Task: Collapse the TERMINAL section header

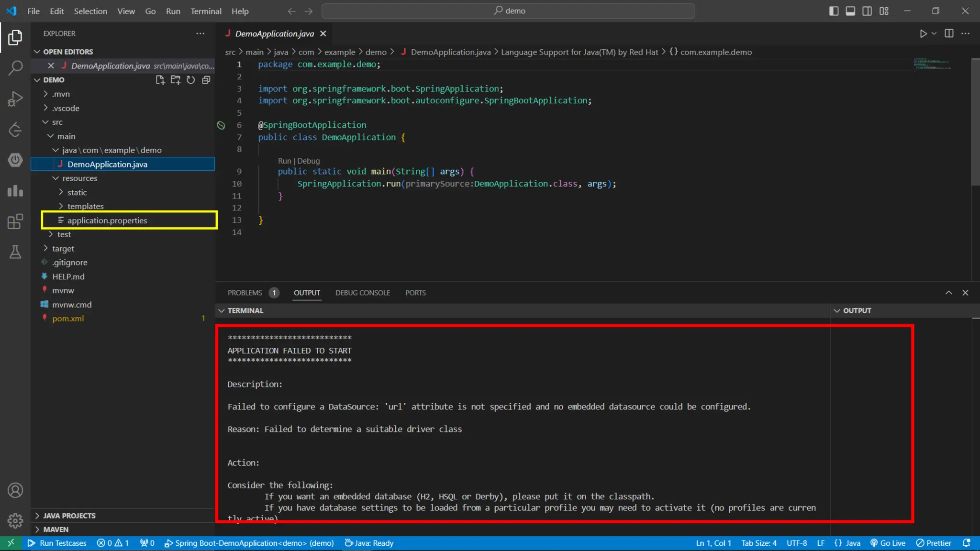Action: click(x=245, y=310)
